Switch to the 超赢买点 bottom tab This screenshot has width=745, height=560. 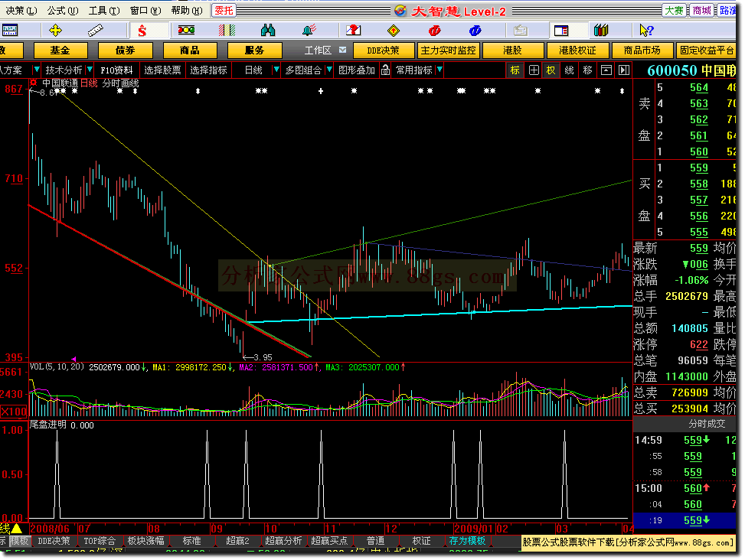click(x=329, y=541)
